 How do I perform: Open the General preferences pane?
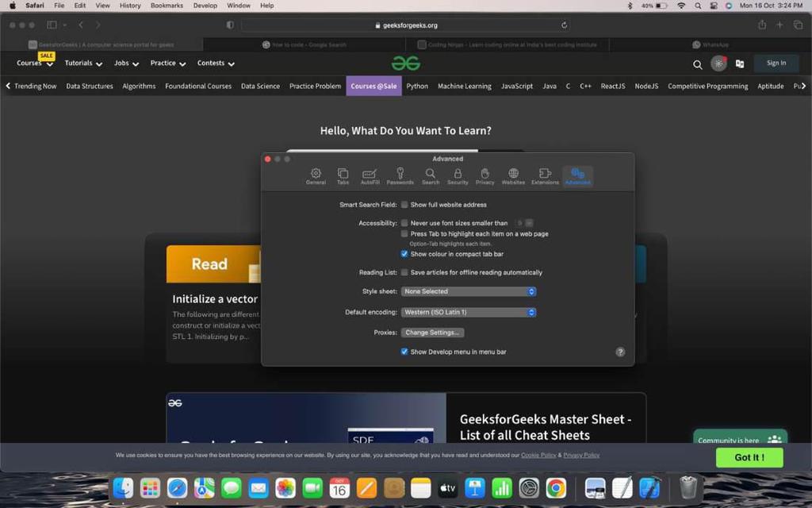point(316,176)
